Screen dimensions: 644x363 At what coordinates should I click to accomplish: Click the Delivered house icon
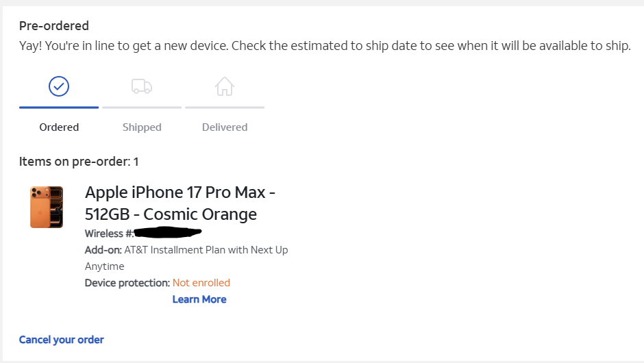tap(225, 86)
